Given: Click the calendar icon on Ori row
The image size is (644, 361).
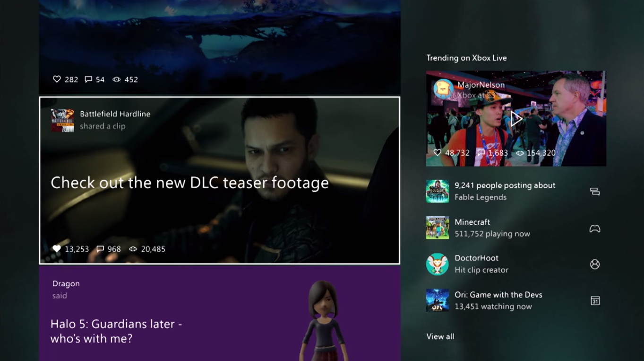Looking at the screenshot, I should click(595, 300).
